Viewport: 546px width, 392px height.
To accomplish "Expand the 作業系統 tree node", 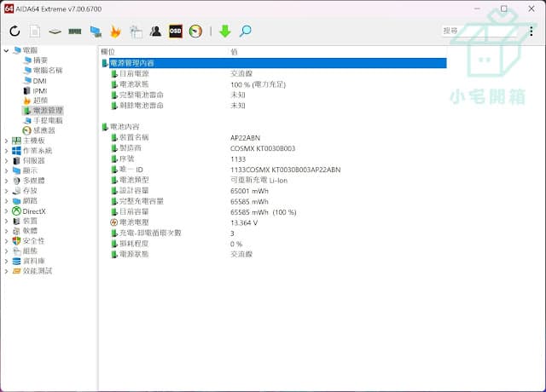I will [6, 151].
